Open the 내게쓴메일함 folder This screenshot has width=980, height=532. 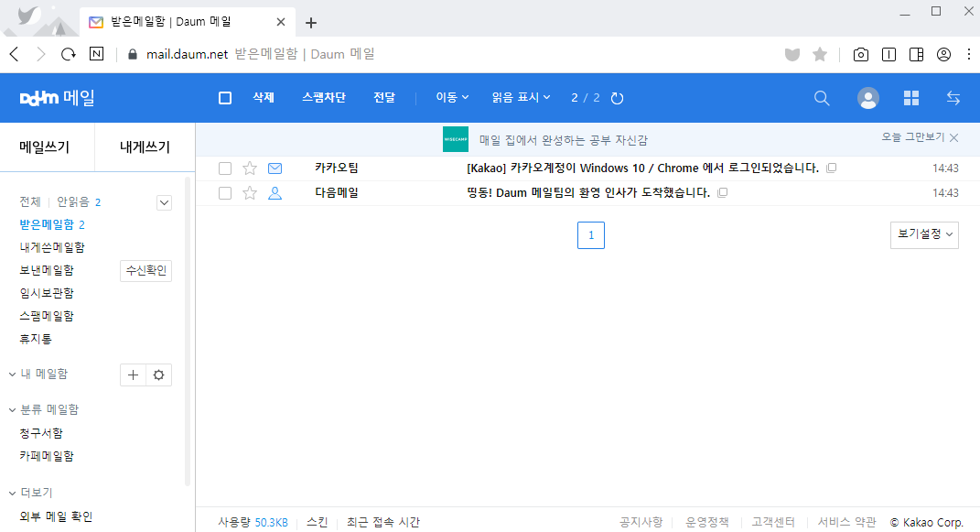52,247
